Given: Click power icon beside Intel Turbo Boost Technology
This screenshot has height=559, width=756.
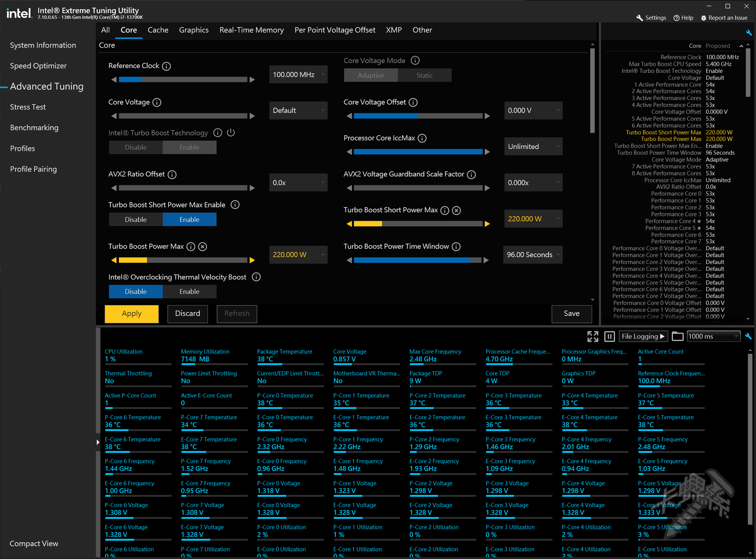Looking at the screenshot, I should 231,133.
